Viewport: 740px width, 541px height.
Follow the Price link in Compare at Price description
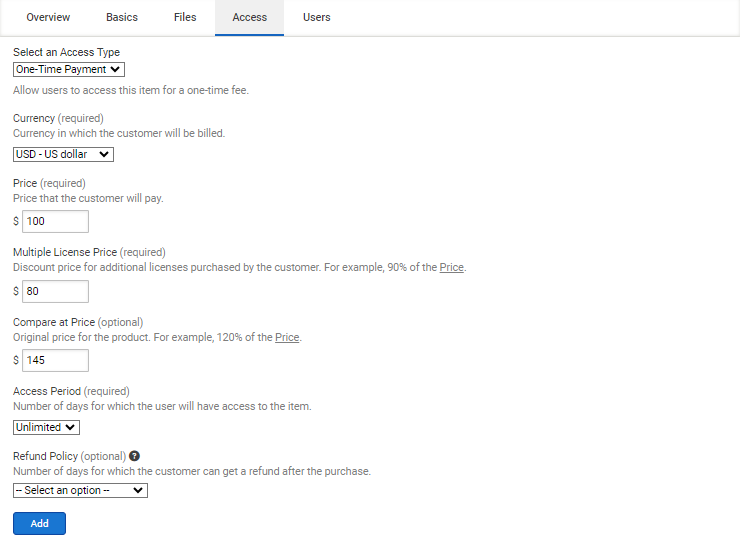pyautogui.click(x=287, y=338)
